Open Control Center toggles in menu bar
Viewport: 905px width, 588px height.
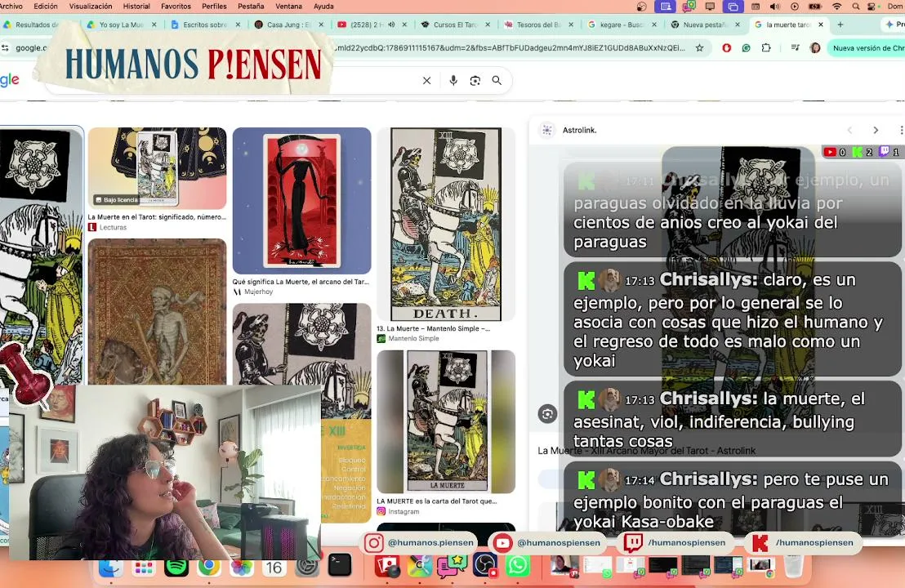click(872, 7)
